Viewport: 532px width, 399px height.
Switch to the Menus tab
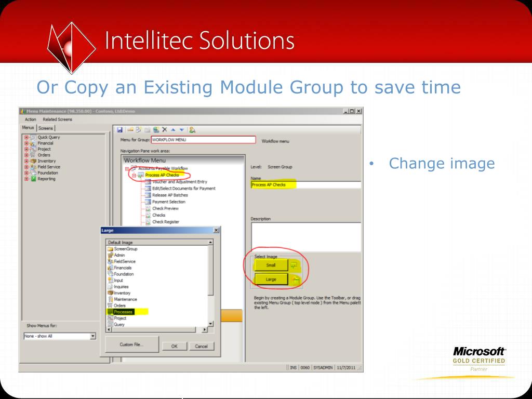[x=28, y=128]
